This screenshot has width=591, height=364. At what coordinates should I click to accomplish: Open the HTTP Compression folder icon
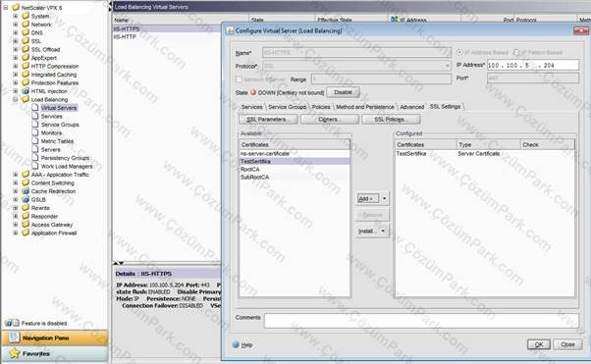[x=26, y=66]
